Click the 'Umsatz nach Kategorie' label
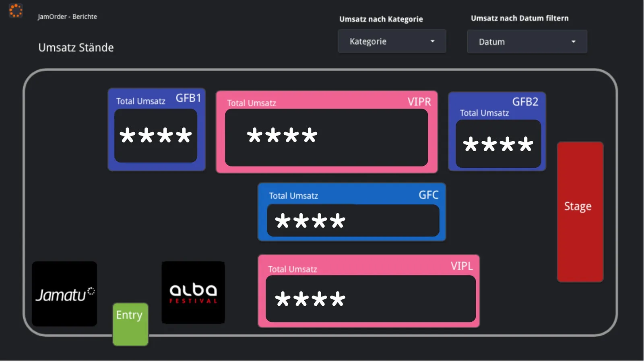 click(x=381, y=19)
